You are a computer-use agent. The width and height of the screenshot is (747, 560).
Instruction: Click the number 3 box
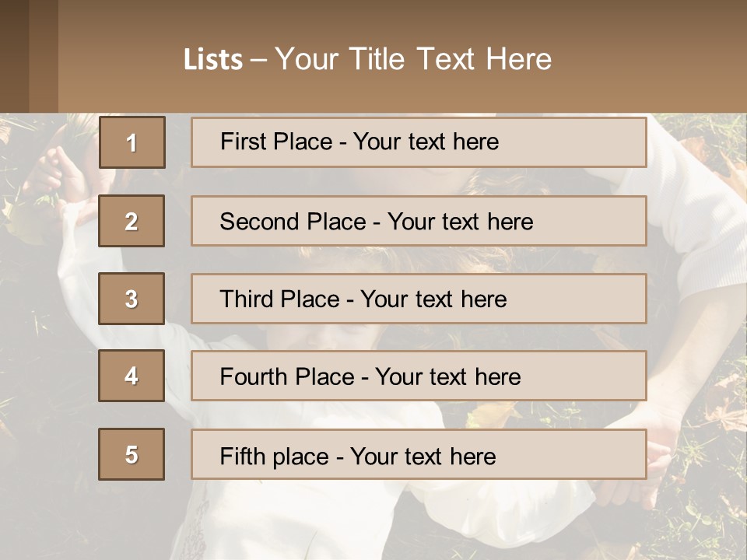[x=132, y=299]
